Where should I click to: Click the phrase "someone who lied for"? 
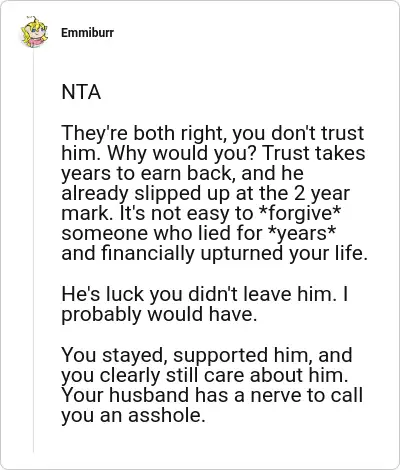[x=162, y=233]
